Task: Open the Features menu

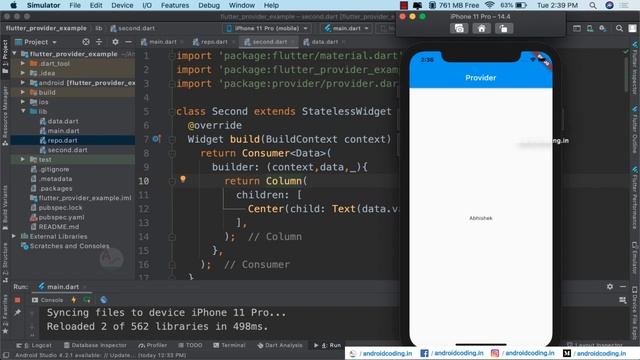Action: point(175,5)
